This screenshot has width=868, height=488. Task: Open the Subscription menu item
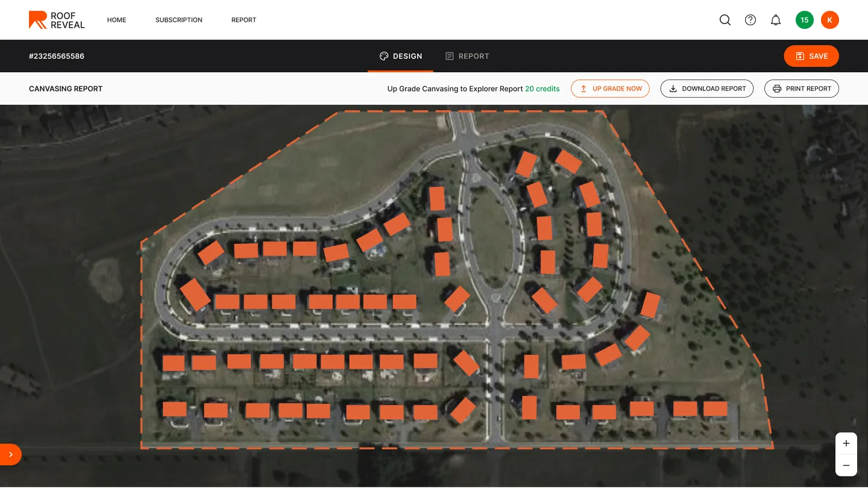179,20
